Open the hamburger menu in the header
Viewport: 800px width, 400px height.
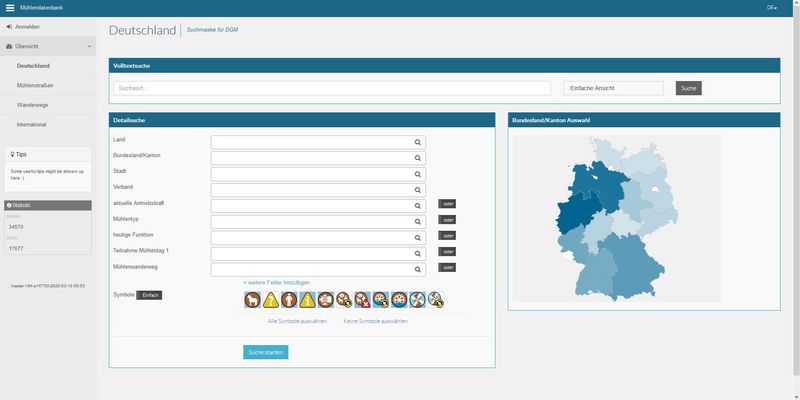click(x=9, y=8)
